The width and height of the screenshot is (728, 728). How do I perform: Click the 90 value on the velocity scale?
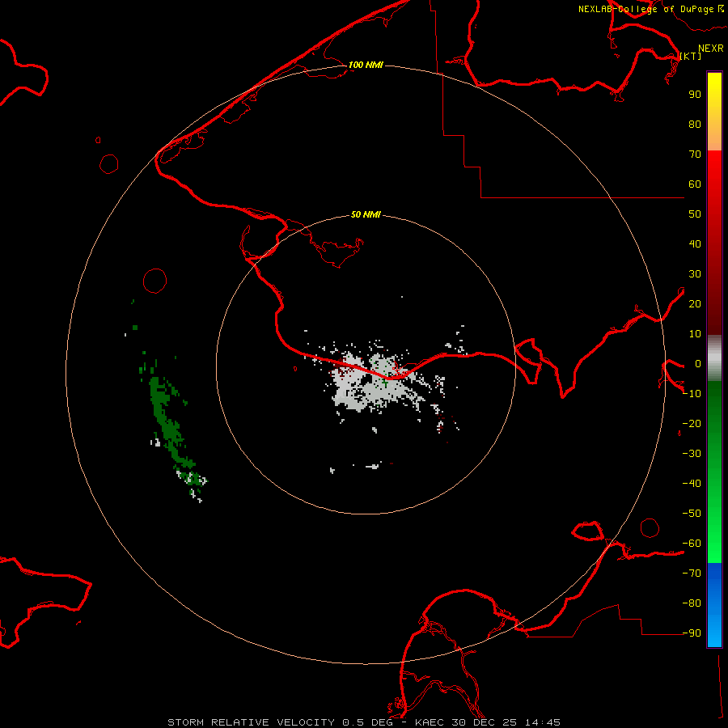tap(695, 95)
